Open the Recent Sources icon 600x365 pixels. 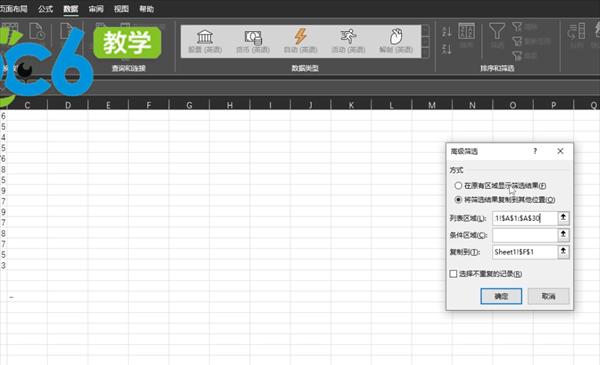click(x=37, y=31)
